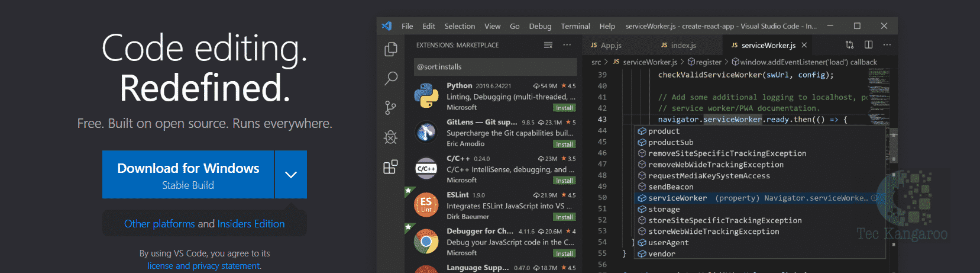Click the src breadcrumb
This screenshot has width=980, height=273.
[596, 62]
